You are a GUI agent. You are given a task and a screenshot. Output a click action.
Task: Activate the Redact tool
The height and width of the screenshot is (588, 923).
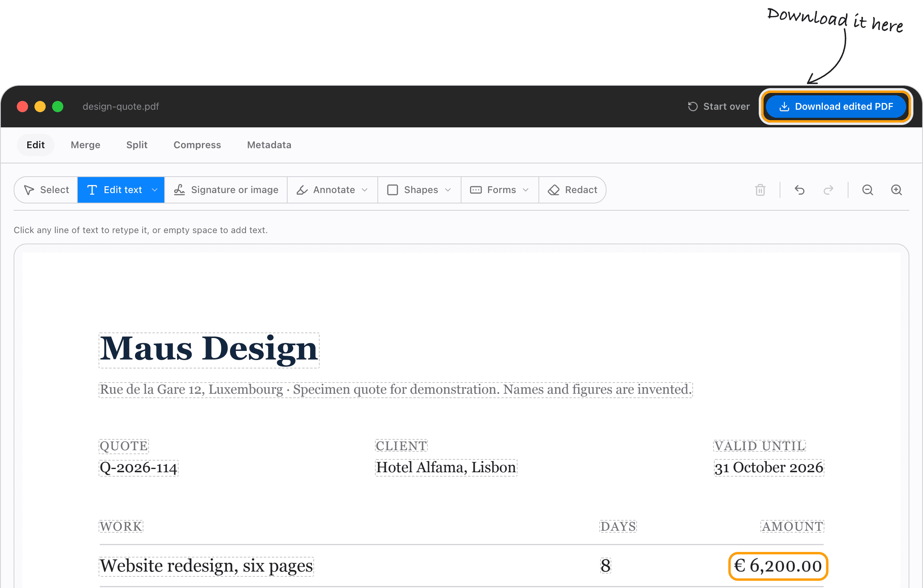[572, 190]
